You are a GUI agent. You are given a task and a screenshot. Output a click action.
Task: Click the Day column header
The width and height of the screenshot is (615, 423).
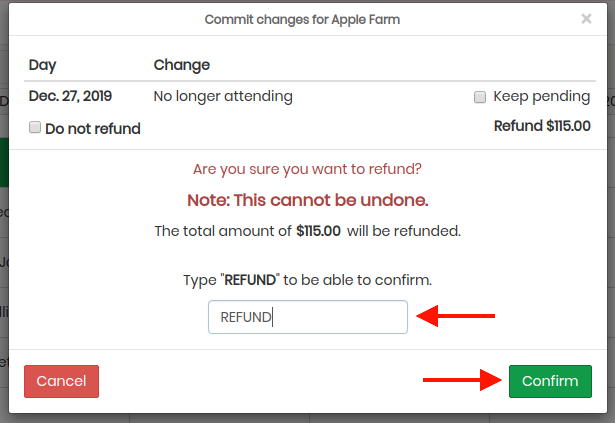[42, 65]
